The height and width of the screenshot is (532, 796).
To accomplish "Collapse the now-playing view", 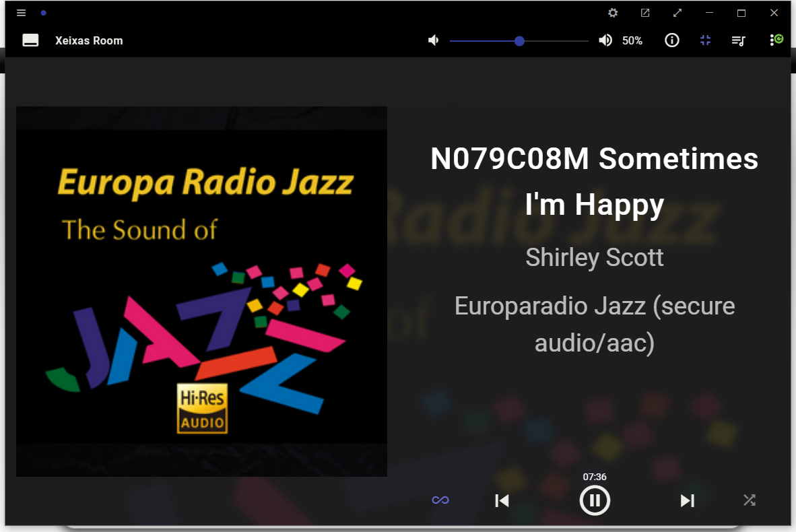I will coord(705,40).
